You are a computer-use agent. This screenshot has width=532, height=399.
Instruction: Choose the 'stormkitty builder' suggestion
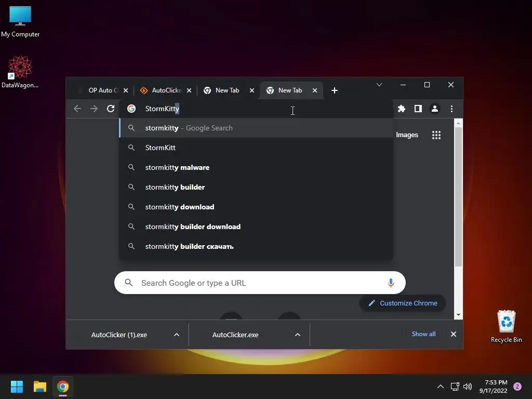[x=256, y=187]
